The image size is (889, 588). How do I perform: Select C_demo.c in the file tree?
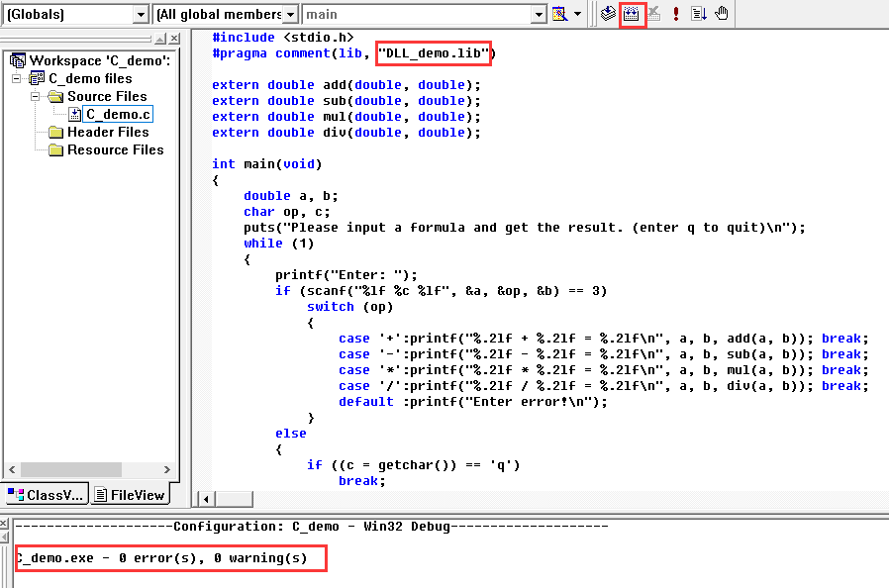pos(117,115)
